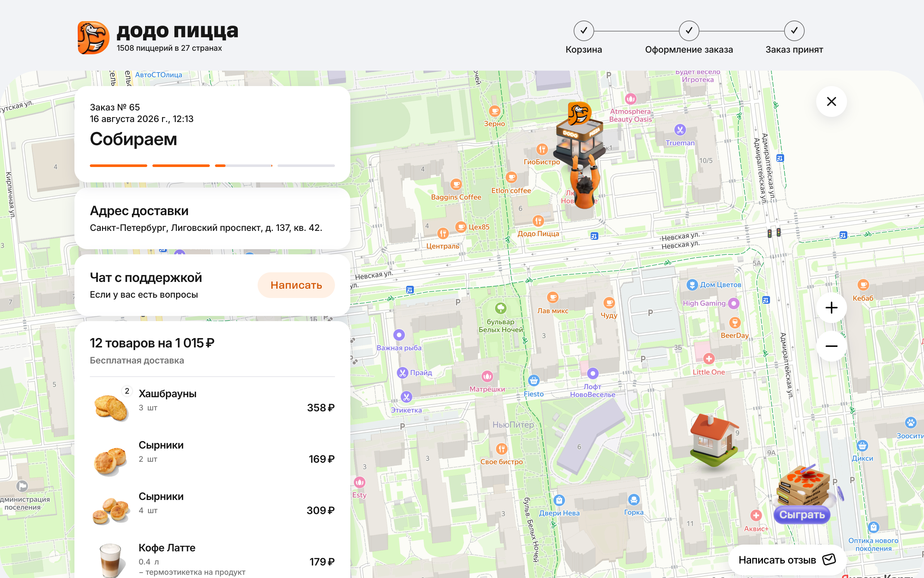924x578 pixels.
Task: Click the Dodo Pizza bird logo
Action: pyautogui.click(x=94, y=38)
